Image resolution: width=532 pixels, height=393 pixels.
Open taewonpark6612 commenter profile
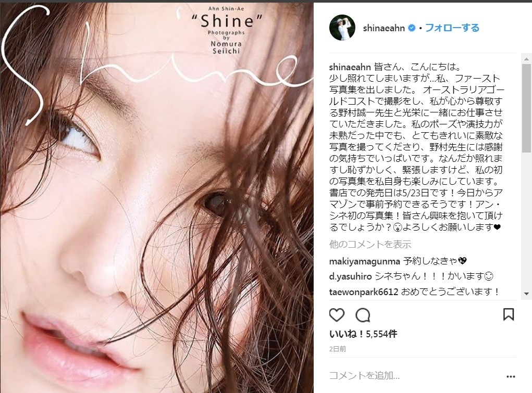click(363, 292)
